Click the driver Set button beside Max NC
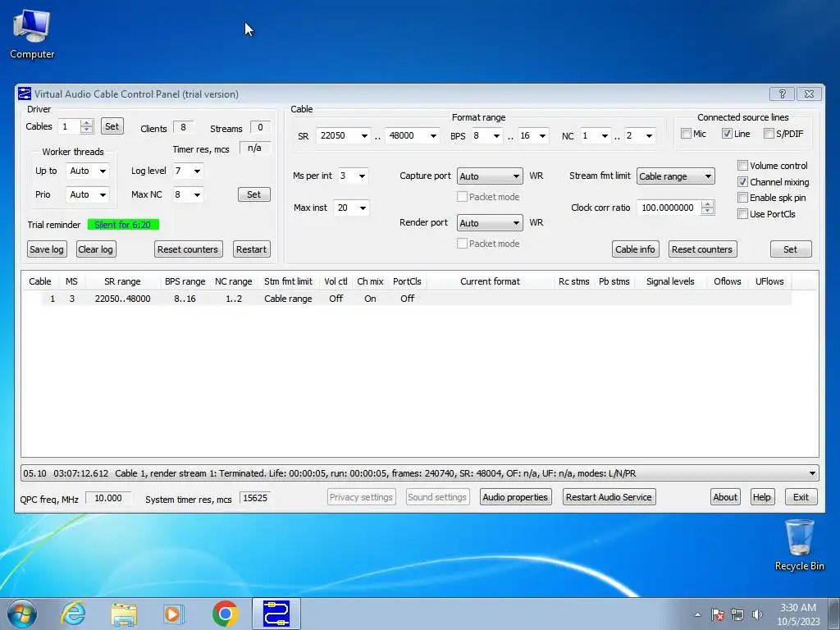840x630 pixels. [254, 194]
